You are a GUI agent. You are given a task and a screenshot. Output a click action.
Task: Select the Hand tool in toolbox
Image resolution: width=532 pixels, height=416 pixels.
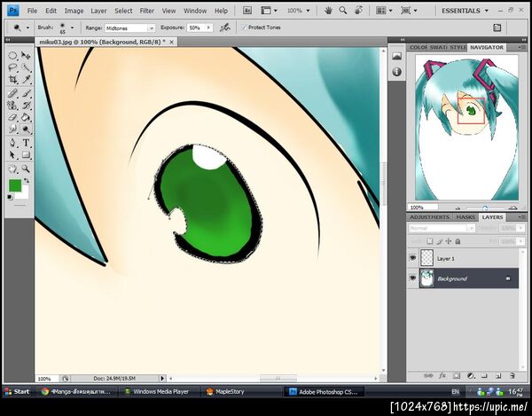(12, 169)
